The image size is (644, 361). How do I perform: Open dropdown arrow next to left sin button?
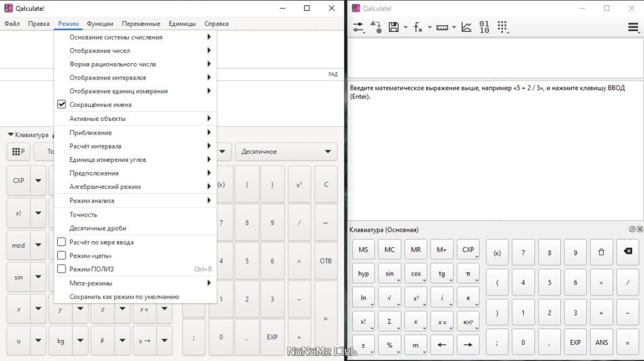tap(38, 277)
